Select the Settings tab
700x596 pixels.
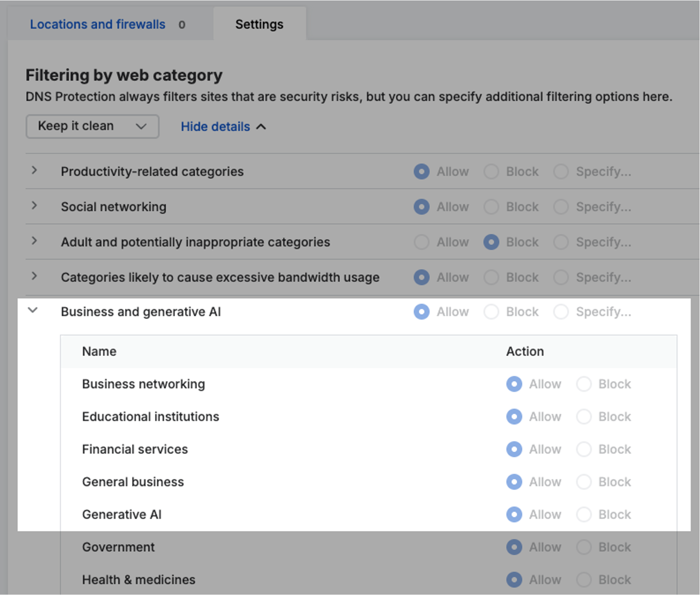(x=259, y=24)
